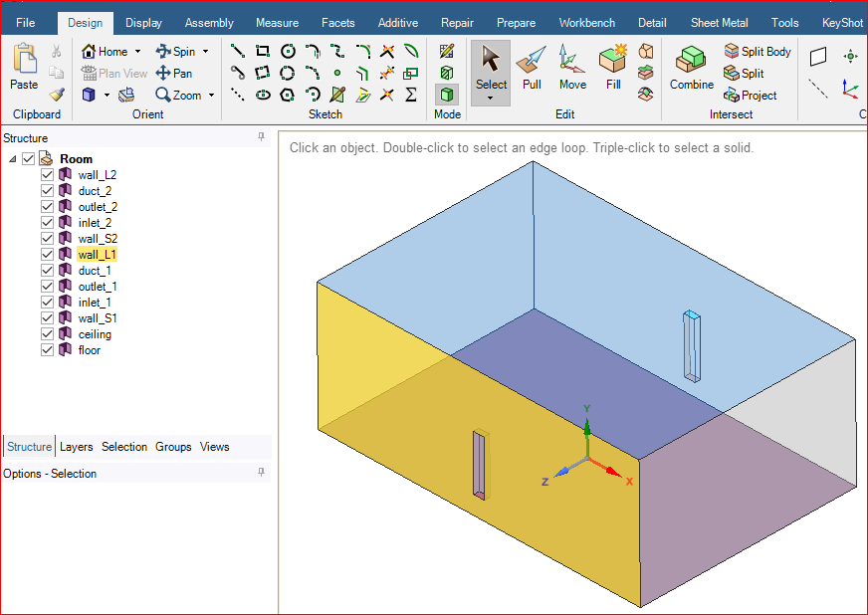This screenshot has width=868, height=615.
Task: Select duct_1 in the structure tree
Action: pos(95,271)
